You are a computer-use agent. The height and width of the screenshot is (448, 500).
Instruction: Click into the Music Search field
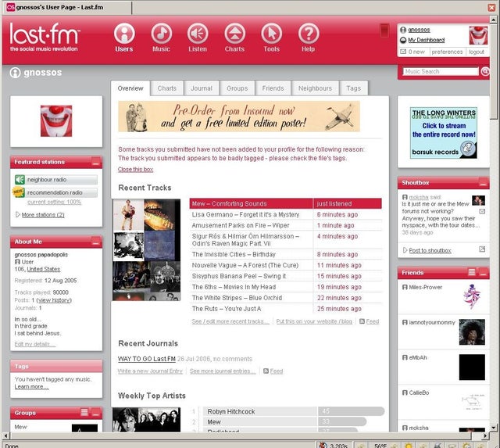440,71
